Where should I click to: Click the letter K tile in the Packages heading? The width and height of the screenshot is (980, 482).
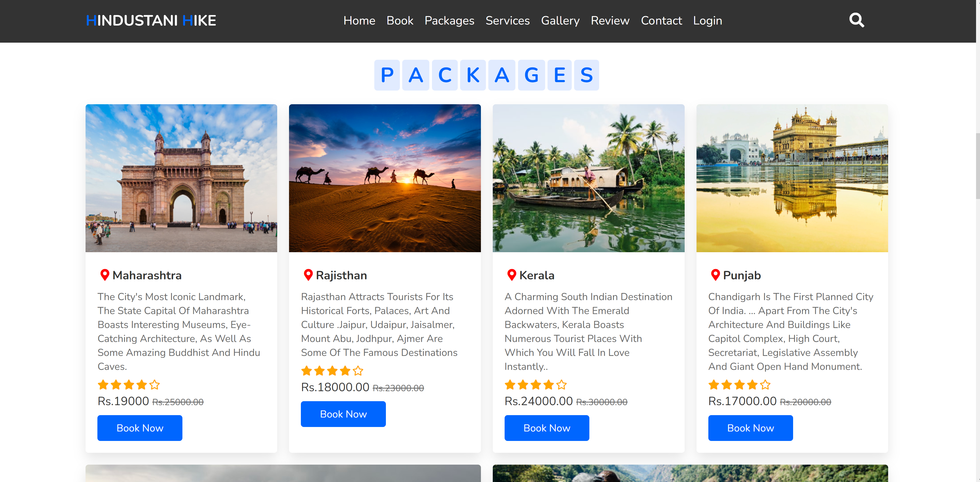472,75
